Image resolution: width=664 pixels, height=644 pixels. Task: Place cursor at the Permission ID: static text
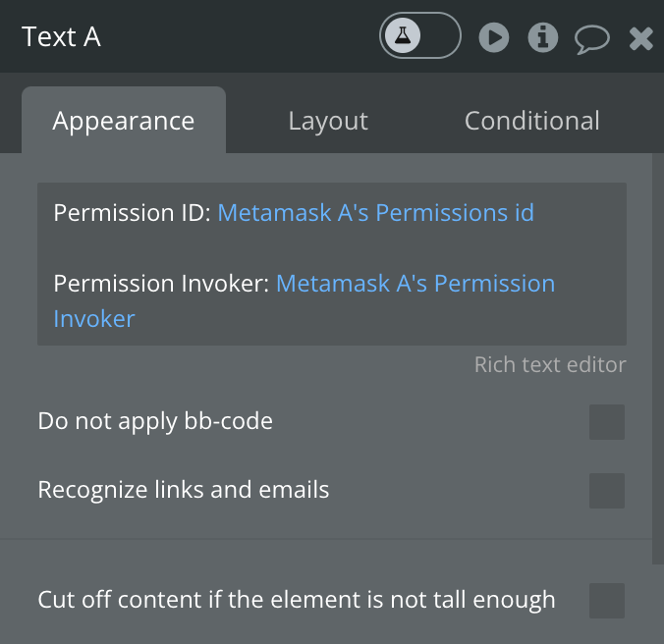[133, 212]
